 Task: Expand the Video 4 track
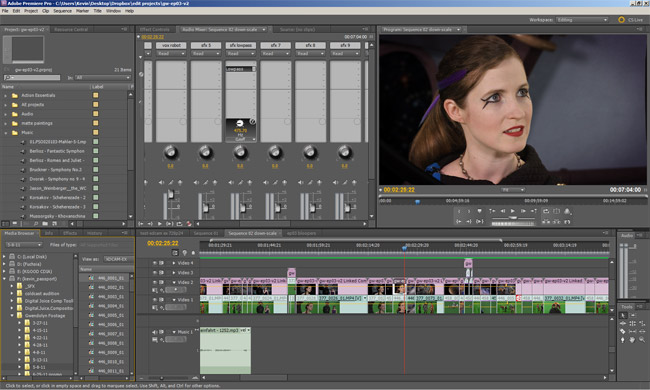[174, 263]
